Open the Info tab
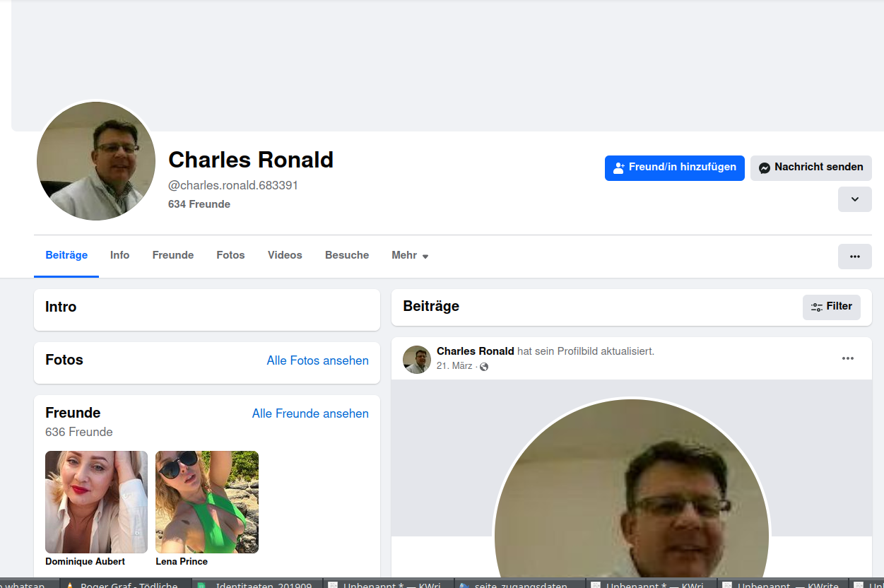Screen dimensions: 884x588 (x=119, y=255)
